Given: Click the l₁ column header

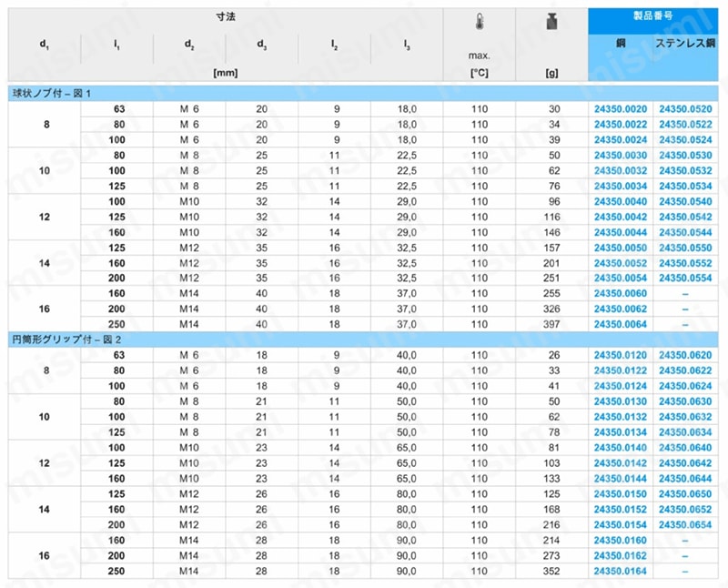Looking at the screenshot, I should coord(117,45).
